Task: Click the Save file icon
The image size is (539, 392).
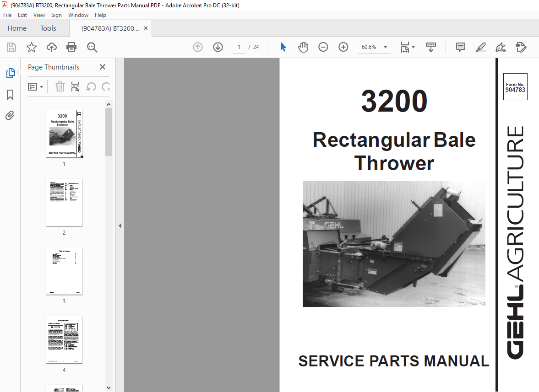Action: click(x=11, y=47)
